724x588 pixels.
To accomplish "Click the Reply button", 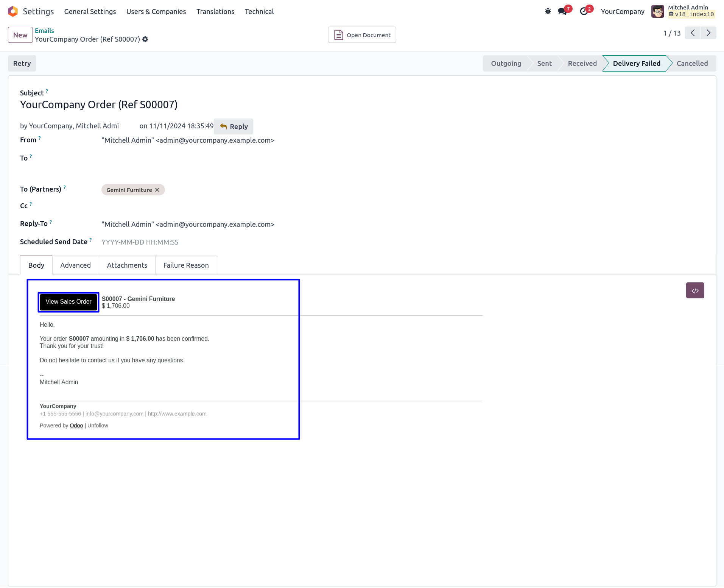I will coord(234,126).
